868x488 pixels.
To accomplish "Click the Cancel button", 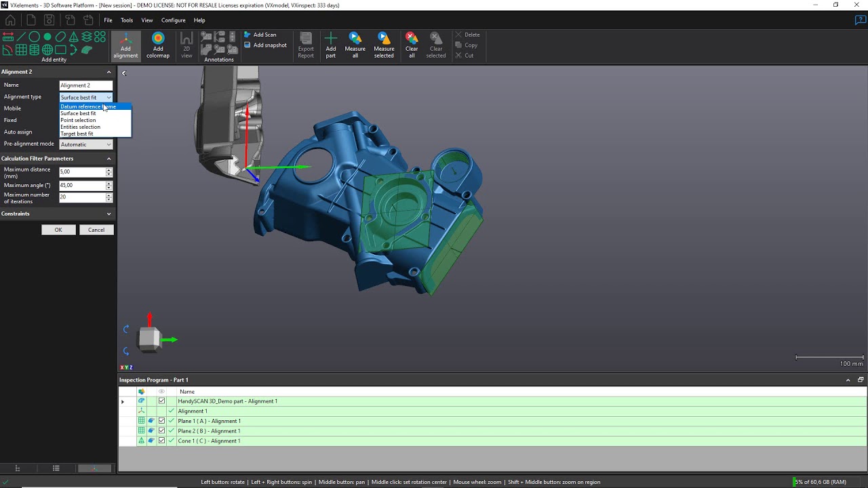I will (x=96, y=229).
